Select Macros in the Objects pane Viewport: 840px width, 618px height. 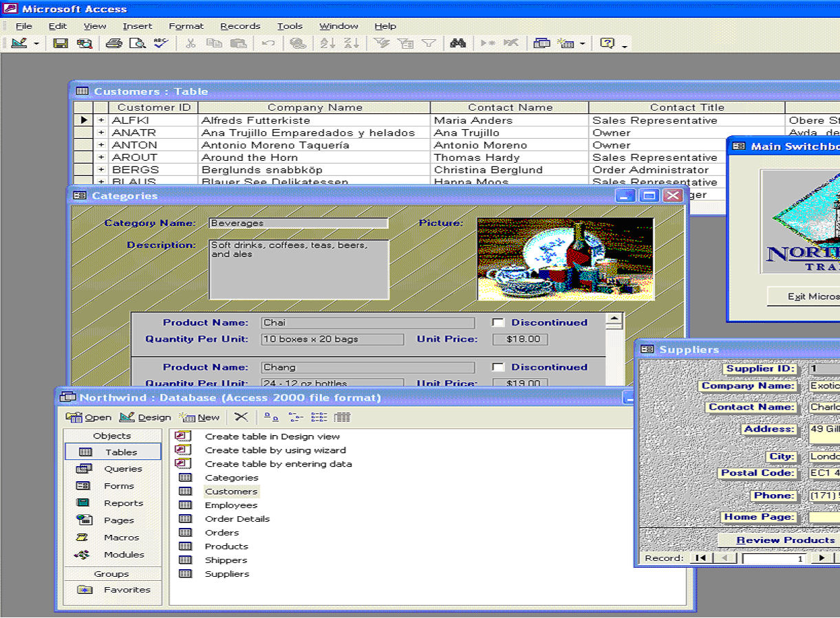[x=113, y=538]
